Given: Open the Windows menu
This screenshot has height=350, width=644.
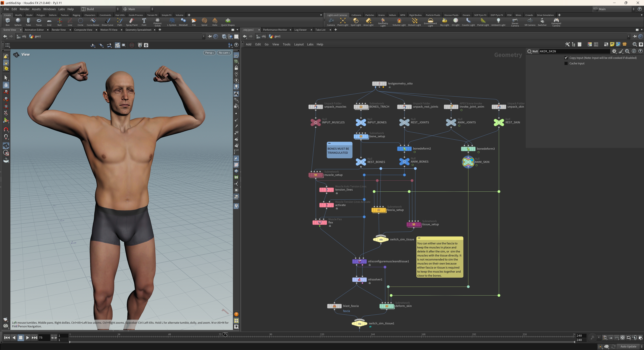Looking at the screenshot, I should 49,9.
